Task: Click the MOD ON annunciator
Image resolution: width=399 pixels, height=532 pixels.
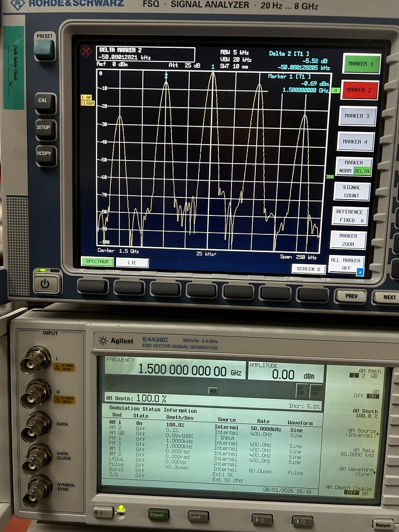Action: [x=316, y=390]
